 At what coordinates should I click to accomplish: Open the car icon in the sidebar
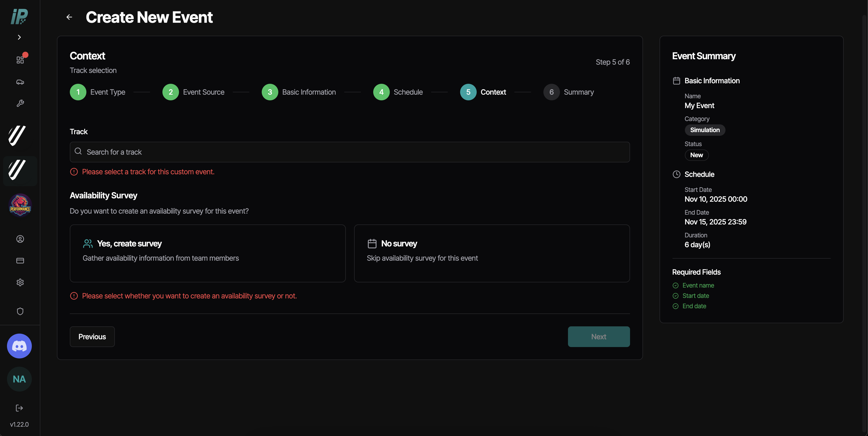coord(20,82)
